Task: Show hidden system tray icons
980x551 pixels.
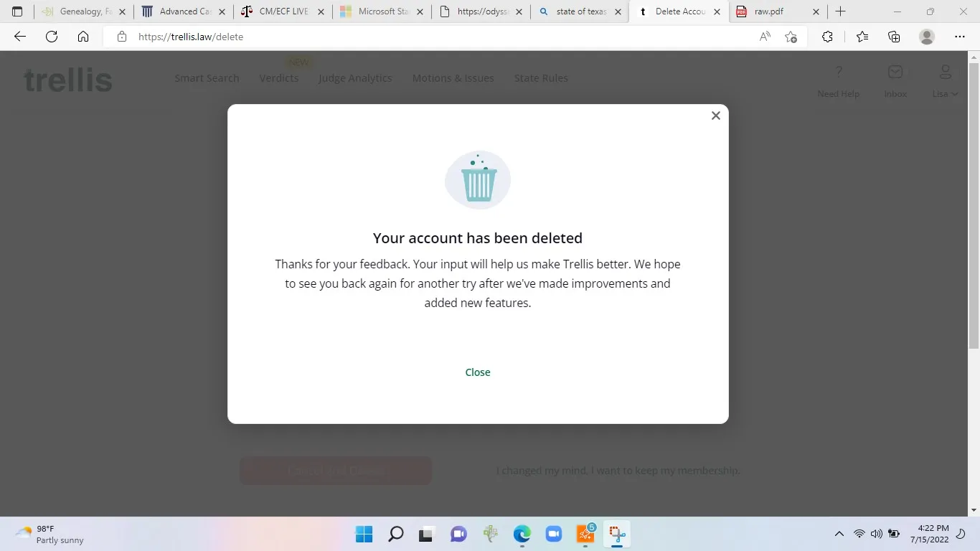Action: pos(839,534)
